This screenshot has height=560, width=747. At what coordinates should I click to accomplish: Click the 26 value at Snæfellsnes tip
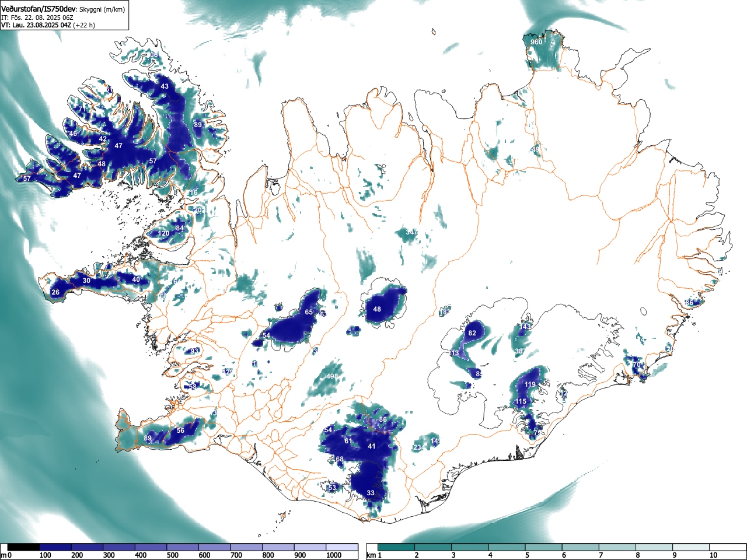pos(55,292)
